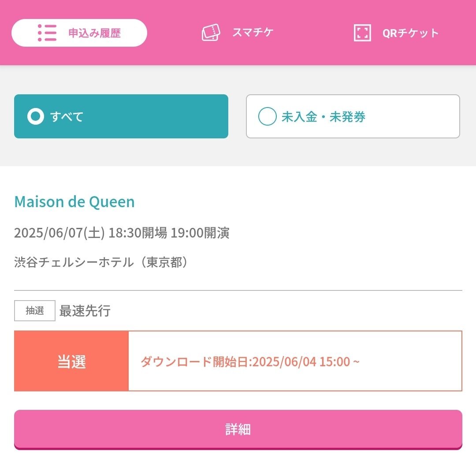
Task: Switch to the QRチケット tab
Action: pos(396,33)
